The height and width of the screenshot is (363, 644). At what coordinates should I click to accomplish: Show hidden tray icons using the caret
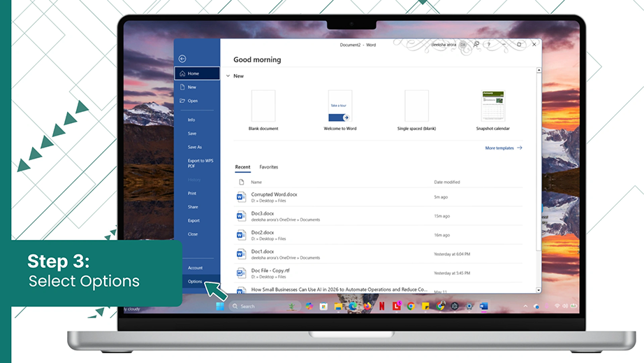525,306
